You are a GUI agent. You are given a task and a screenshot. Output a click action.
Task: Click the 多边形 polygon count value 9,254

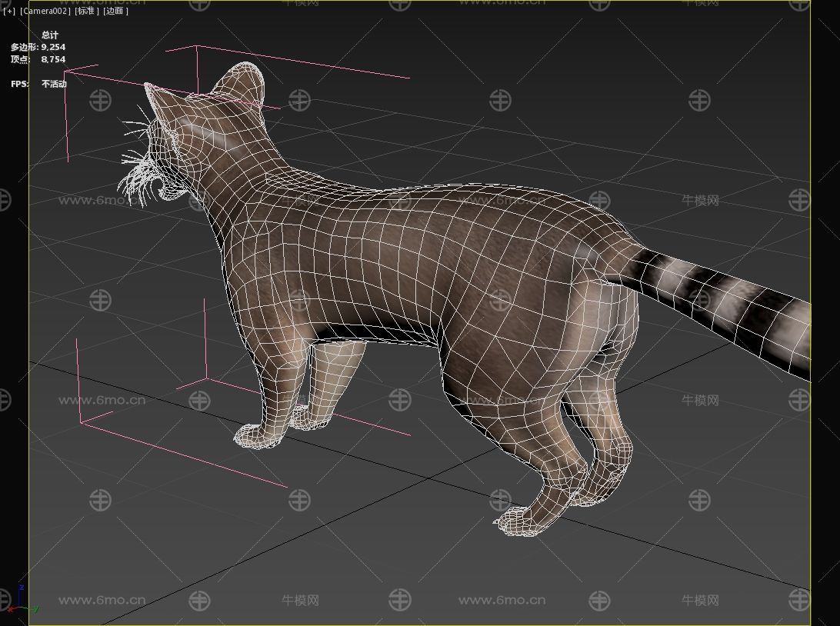(x=53, y=47)
